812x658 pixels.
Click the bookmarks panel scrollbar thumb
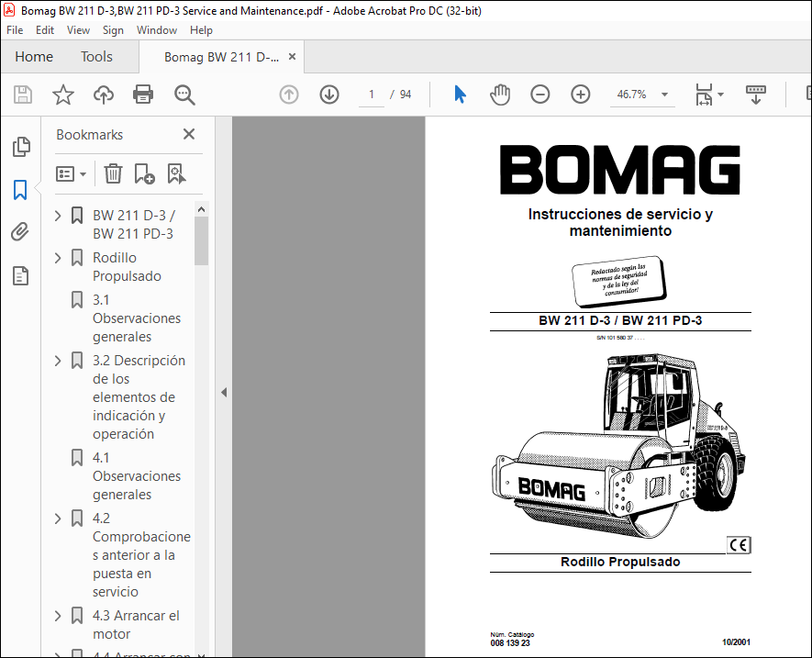[x=202, y=240]
